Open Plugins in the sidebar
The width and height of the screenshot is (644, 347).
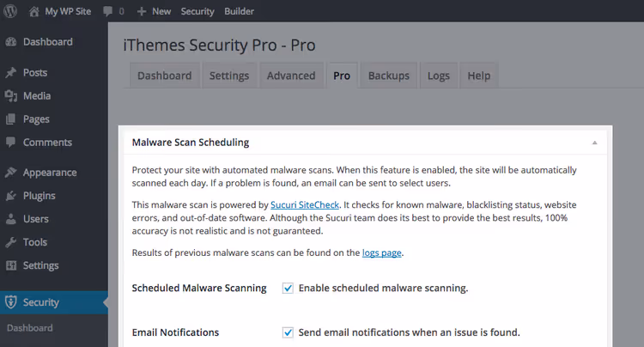point(39,196)
